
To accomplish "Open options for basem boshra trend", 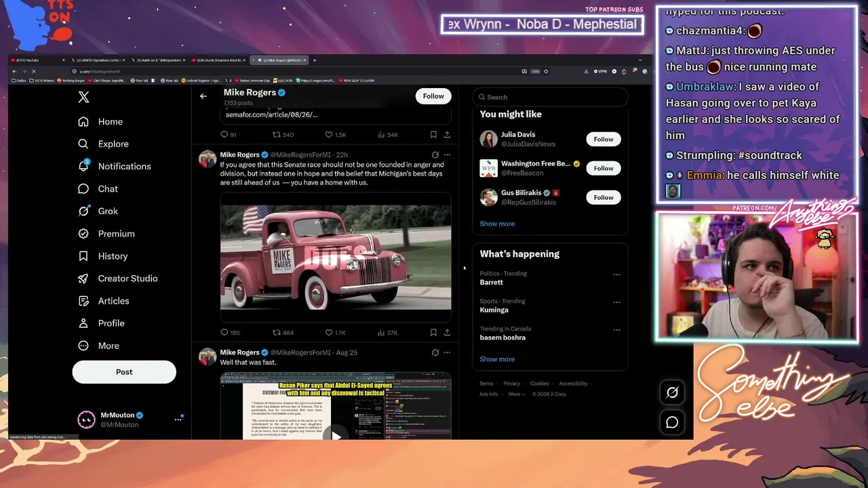I will (616, 330).
